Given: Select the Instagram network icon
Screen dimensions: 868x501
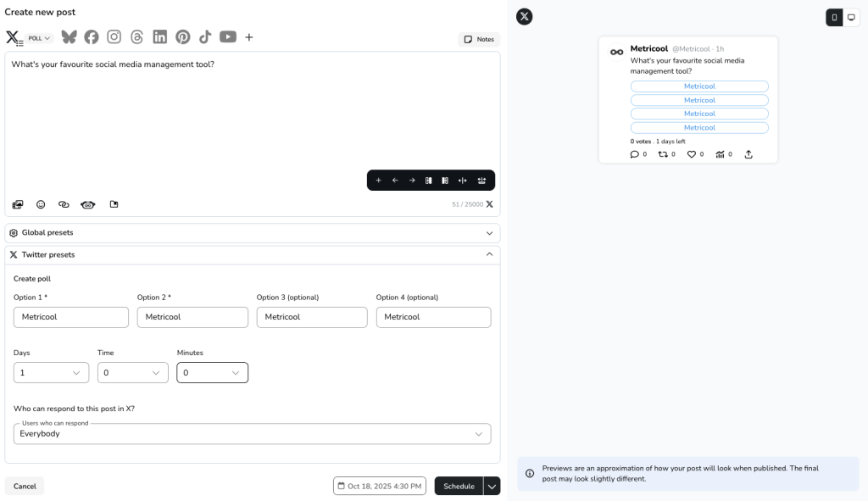Looking at the screenshot, I should coord(114,37).
